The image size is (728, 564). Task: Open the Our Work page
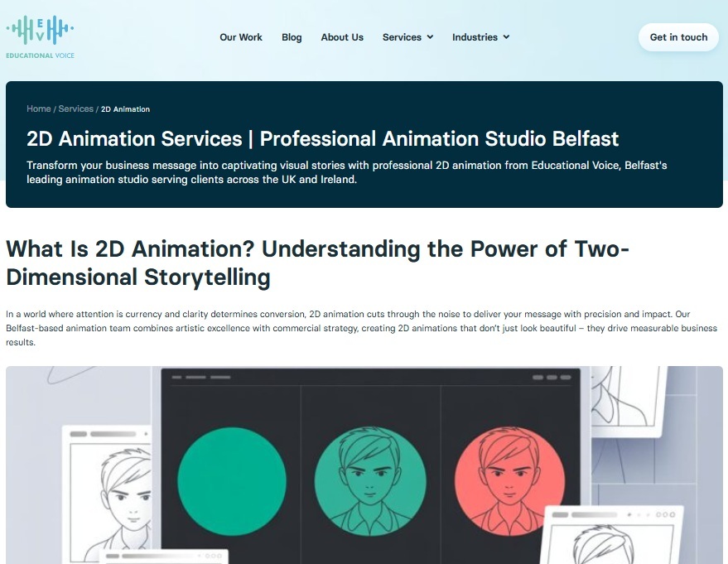[x=240, y=37]
